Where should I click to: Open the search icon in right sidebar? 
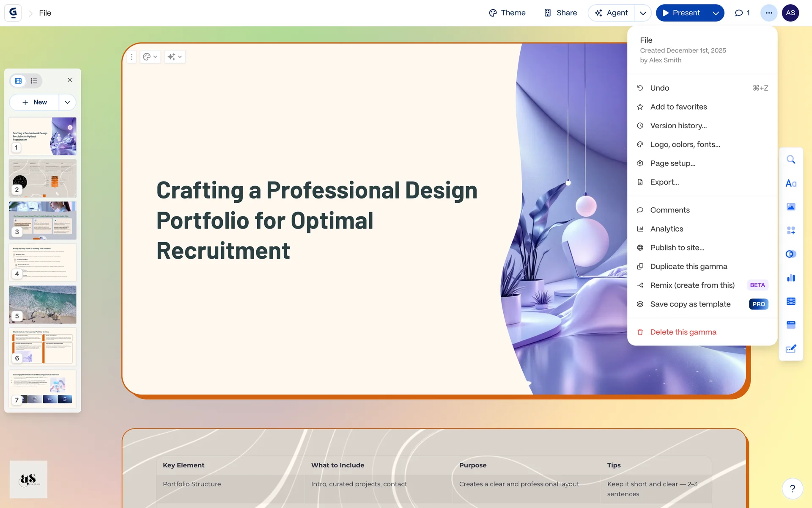(x=791, y=160)
